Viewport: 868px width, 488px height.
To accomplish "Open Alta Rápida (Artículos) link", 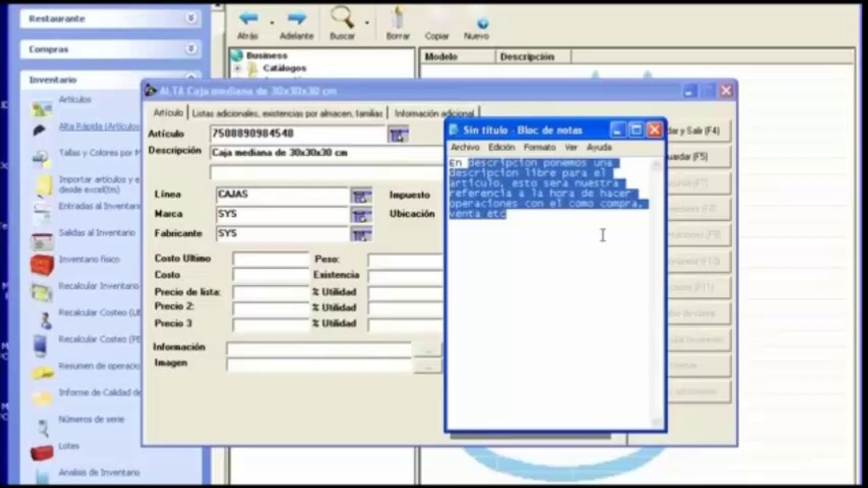I will pos(99,126).
